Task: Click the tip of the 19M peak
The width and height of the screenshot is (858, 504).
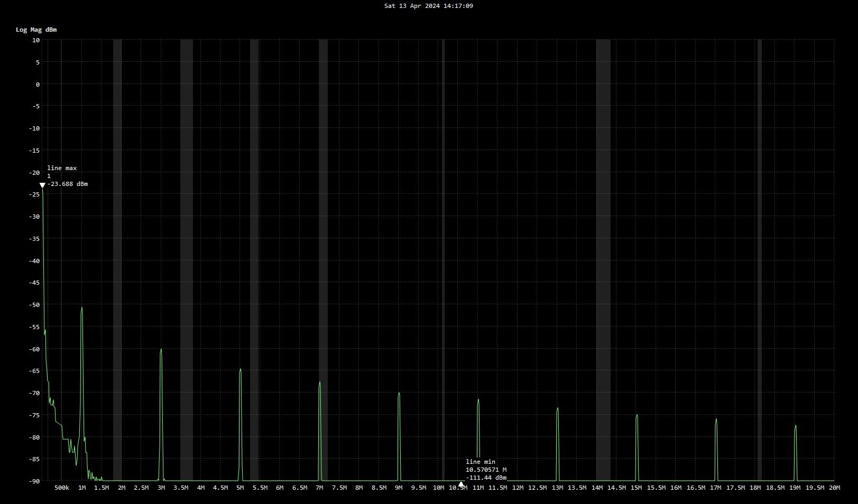Action: [795, 426]
